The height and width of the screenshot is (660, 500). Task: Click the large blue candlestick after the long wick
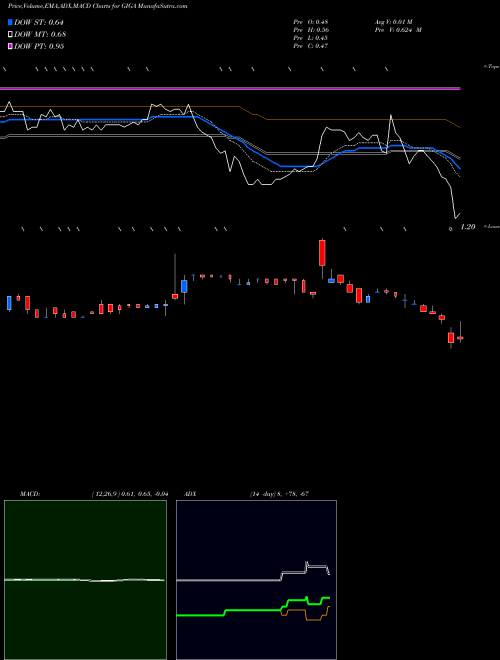[184, 286]
